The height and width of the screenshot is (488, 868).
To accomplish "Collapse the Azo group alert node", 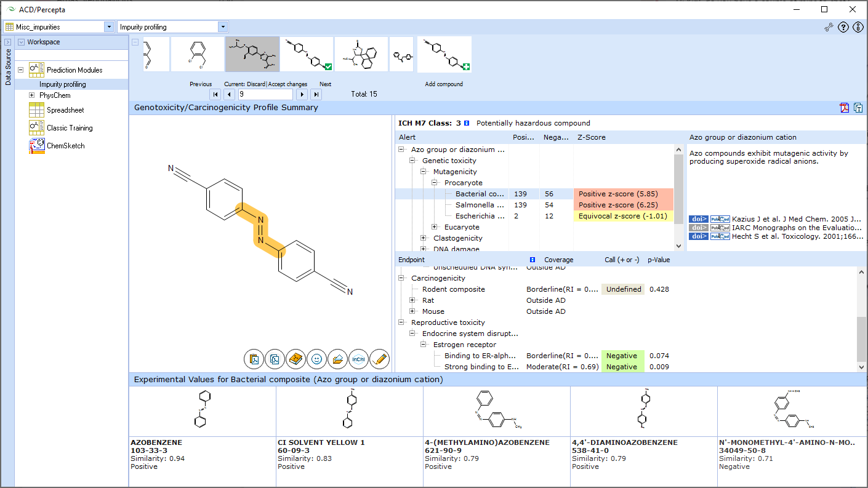I will pos(401,150).
